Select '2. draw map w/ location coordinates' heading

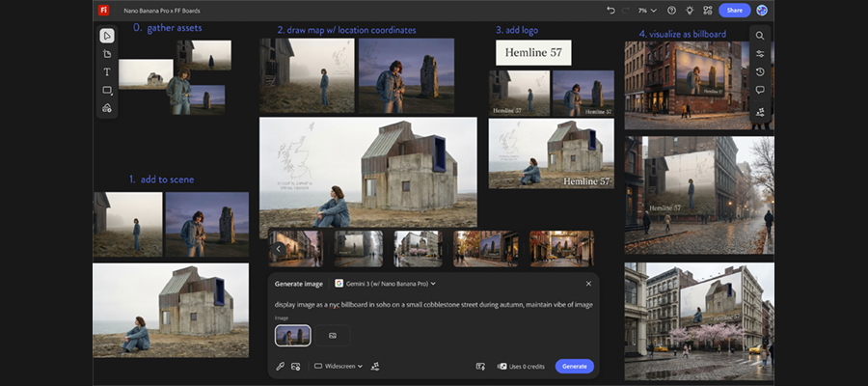[x=346, y=30]
